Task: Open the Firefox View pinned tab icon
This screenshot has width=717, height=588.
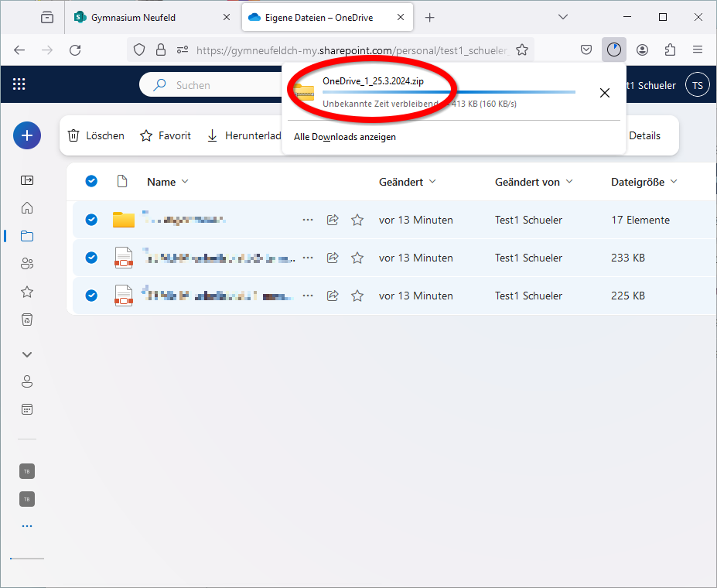Action: [46, 18]
